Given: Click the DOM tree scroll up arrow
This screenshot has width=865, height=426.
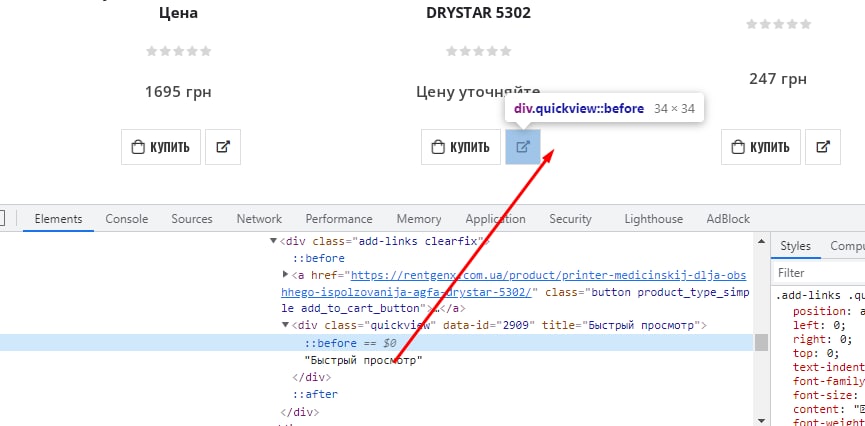Looking at the screenshot, I should pyautogui.click(x=761, y=241).
